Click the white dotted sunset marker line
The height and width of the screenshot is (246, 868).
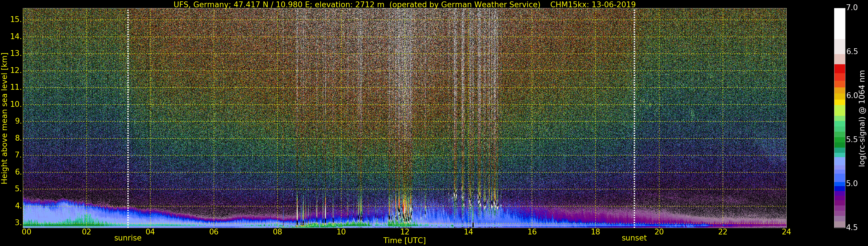pos(634,118)
